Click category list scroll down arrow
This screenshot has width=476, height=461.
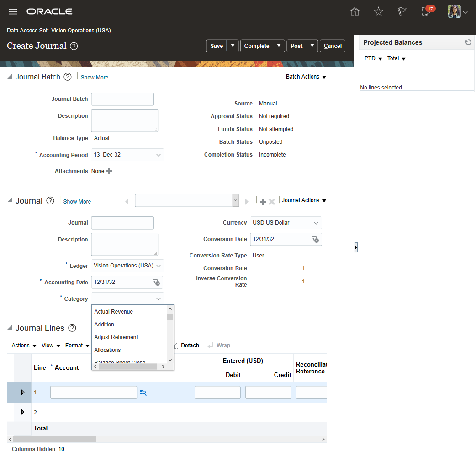(x=170, y=360)
